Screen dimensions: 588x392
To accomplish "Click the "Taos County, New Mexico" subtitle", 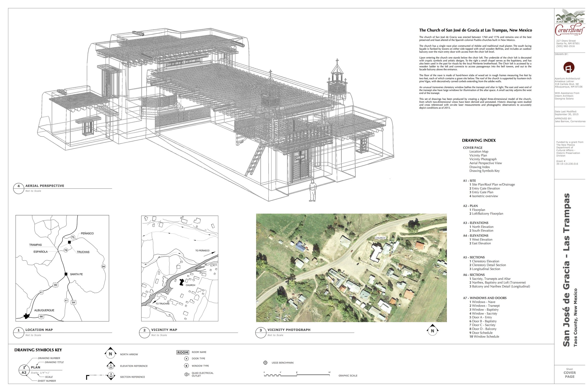I will coord(576,317).
